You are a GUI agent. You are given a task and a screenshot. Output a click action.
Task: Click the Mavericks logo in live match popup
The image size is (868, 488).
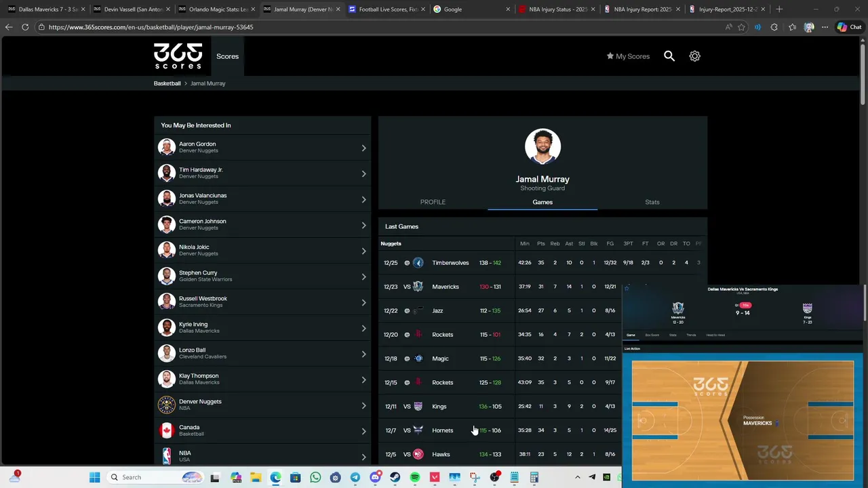click(x=678, y=308)
